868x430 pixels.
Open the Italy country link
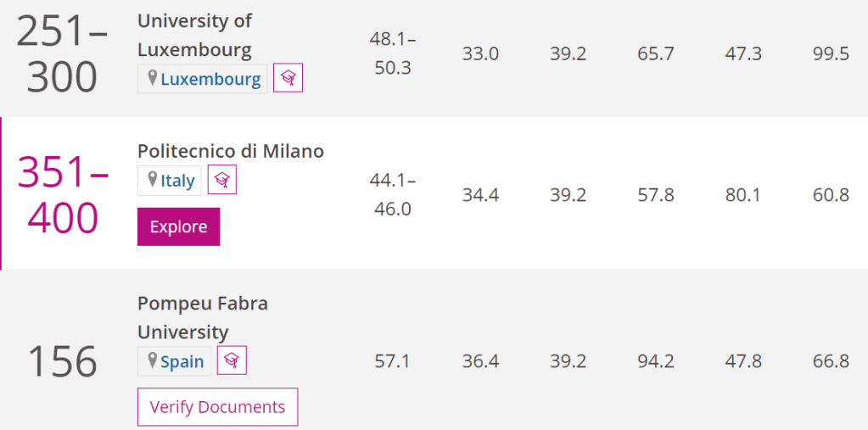(177, 181)
